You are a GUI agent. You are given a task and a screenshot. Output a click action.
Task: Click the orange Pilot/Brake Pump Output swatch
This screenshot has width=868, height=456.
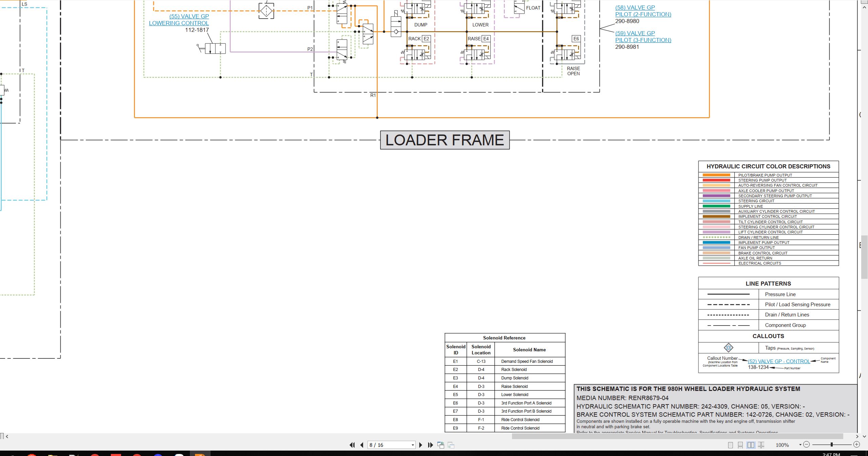[716, 175]
